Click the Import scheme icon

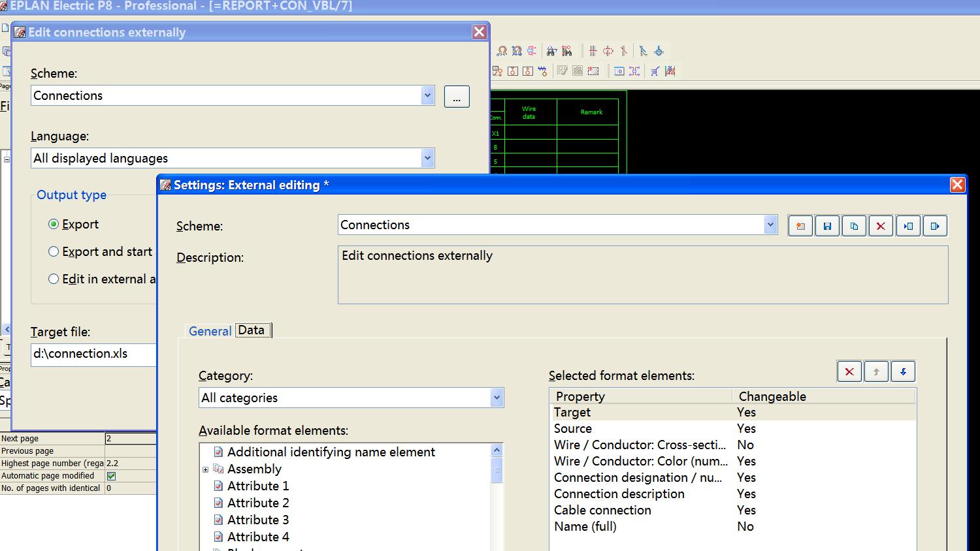pyautogui.click(x=908, y=226)
